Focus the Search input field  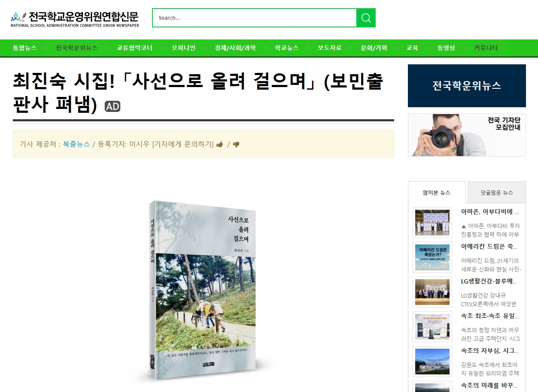(254, 18)
